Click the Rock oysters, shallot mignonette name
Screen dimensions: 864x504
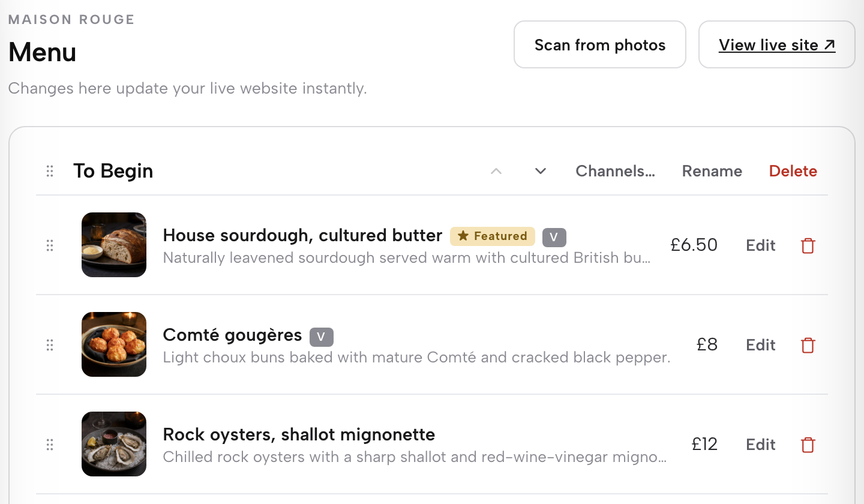point(299,434)
